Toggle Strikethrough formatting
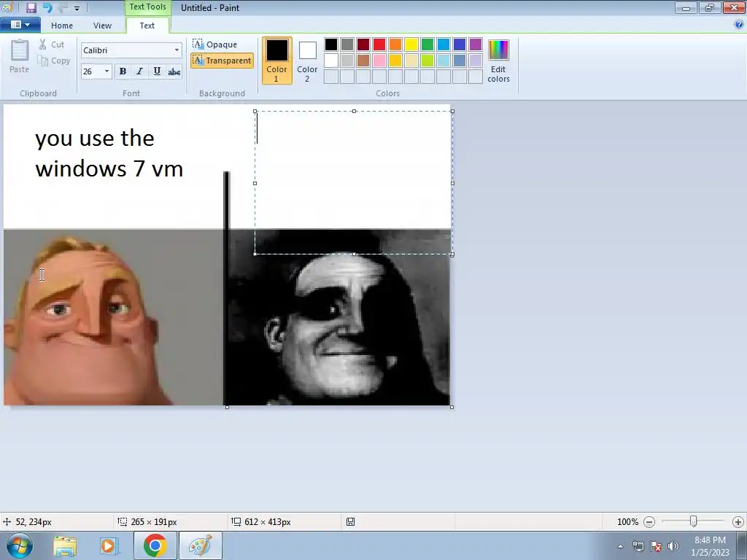The image size is (747, 560). click(174, 71)
